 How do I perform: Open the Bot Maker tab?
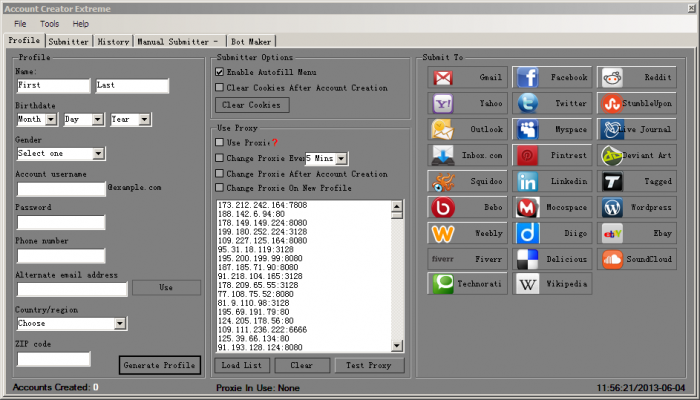(x=251, y=42)
